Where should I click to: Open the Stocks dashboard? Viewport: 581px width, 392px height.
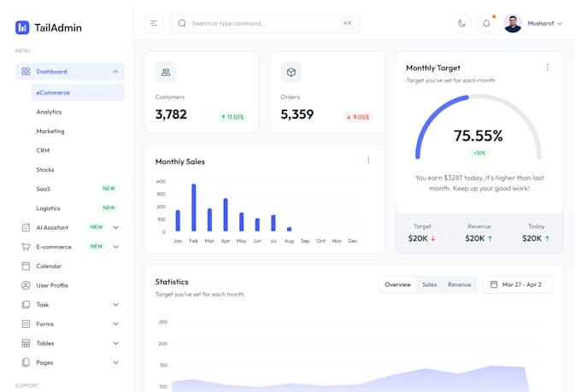45,170
